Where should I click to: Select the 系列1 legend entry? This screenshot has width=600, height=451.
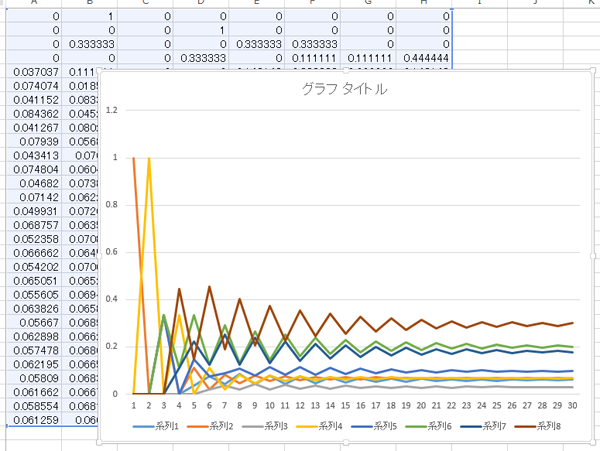click(155, 426)
